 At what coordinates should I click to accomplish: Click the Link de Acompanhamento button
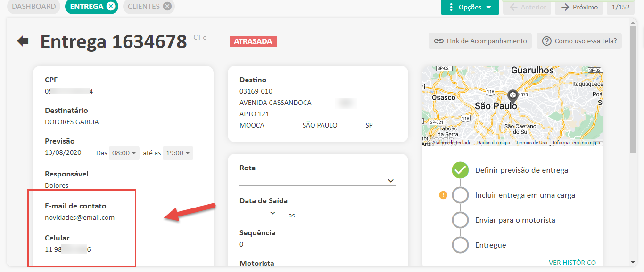click(x=480, y=41)
